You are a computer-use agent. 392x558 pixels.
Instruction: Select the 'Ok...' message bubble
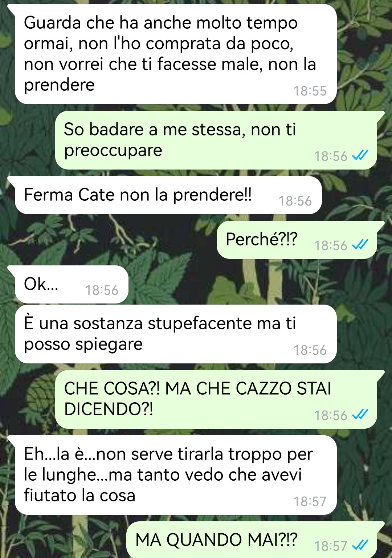click(72, 284)
